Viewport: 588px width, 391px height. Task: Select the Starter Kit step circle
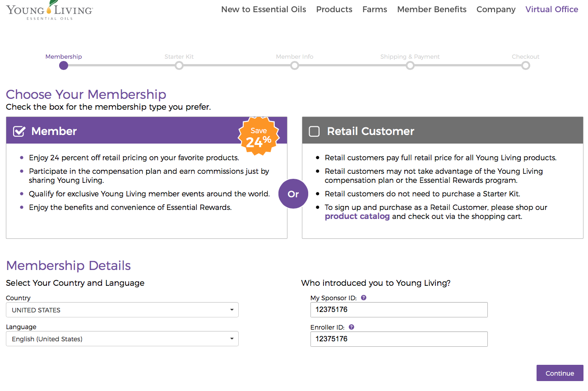click(x=179, y=65)
